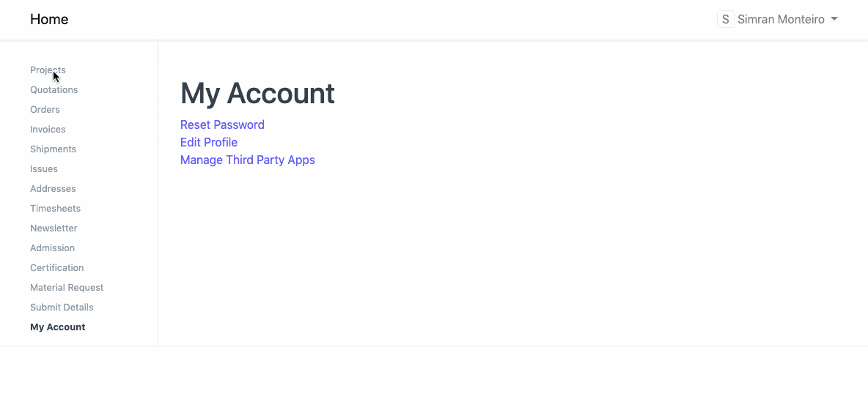Go to Addresses
868x394 pixels.
(53, 189)
